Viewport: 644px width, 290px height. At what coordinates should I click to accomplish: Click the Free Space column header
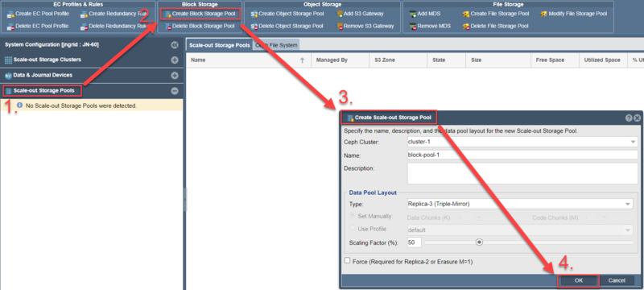click(x=555, y=60)
